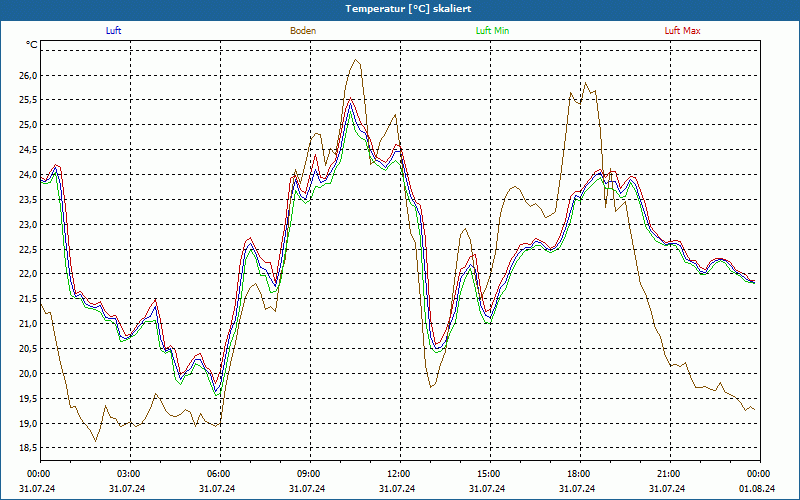This screenshot has width=800, height=500.
Task: Click the °C unit label on y-axis
Action: pos(32,45)
